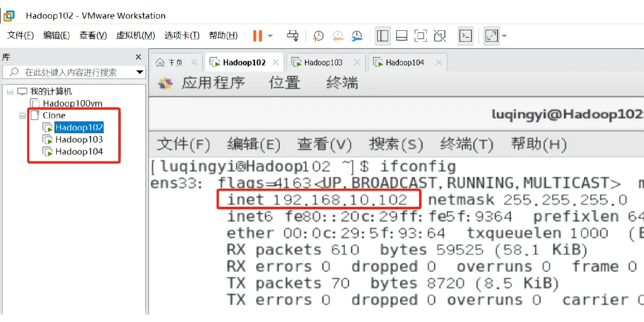Close the library panel with X
Image resolution: width=644 pixels, height=322 pixels.
click(138, 57)
